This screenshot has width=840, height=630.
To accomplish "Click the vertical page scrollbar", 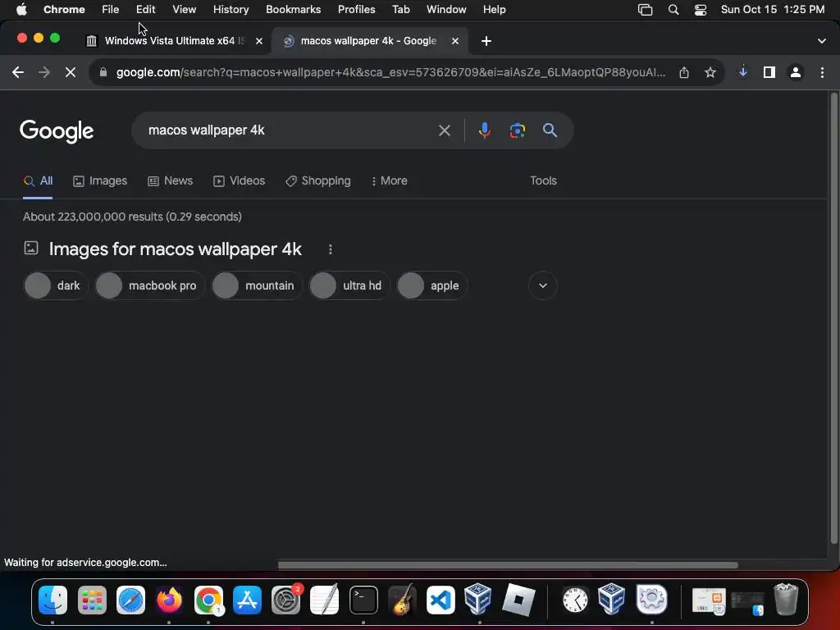I will pyautogui.click(x=833, y=319).
